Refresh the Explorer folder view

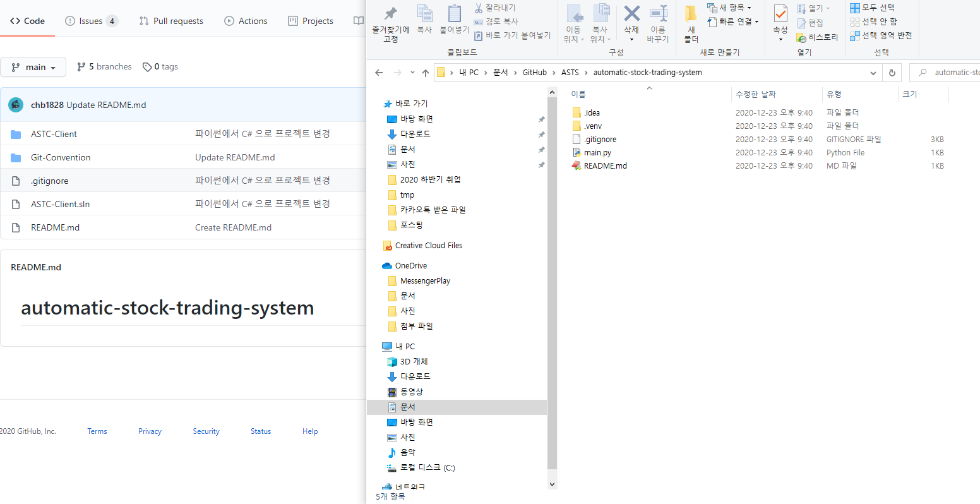point(892,73)
